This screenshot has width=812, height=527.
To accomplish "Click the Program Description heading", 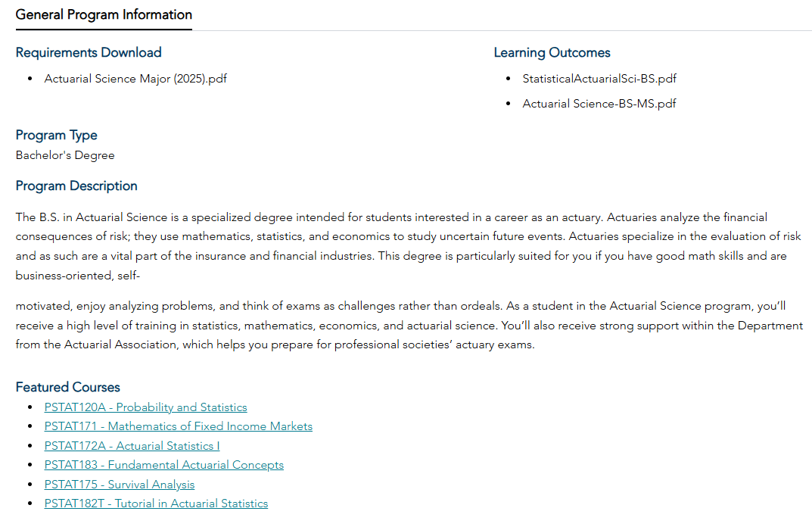I will (x=76, y=186).
